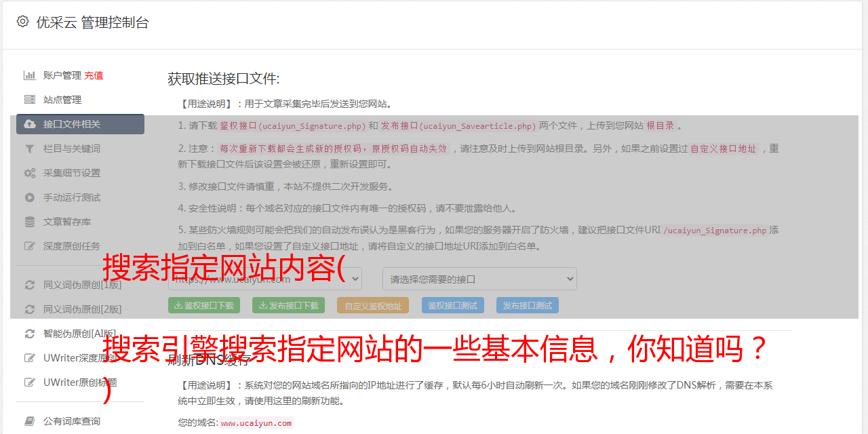Screen dimensions: 868x434
Task: Select 同义词伪原创[2版] entry
Action: pyautogui.click(x=83, y=309)
